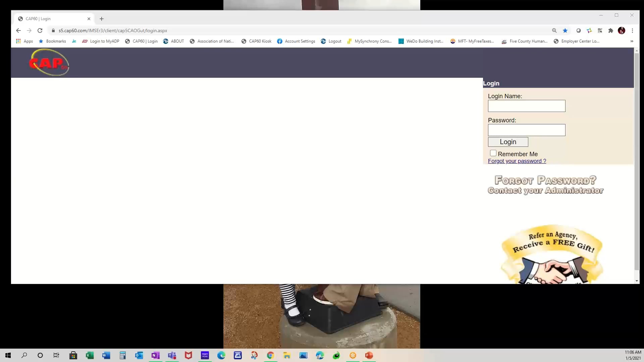Open Excel from the taskbar
This screenshot has width=644, height=362.
pos(90,355)
